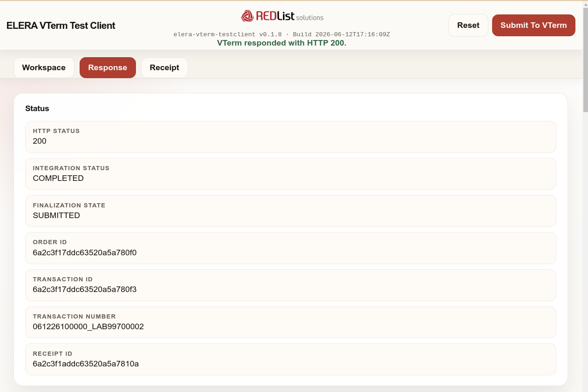Click the RECEIPT ID field label
Screen dimensions: 588x392
tap(53, 353)
